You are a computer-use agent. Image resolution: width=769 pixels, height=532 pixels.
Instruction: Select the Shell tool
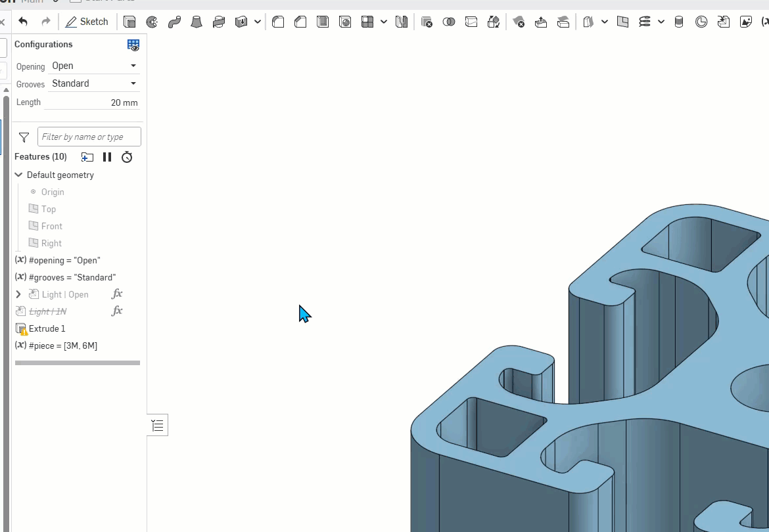point(323,22)
